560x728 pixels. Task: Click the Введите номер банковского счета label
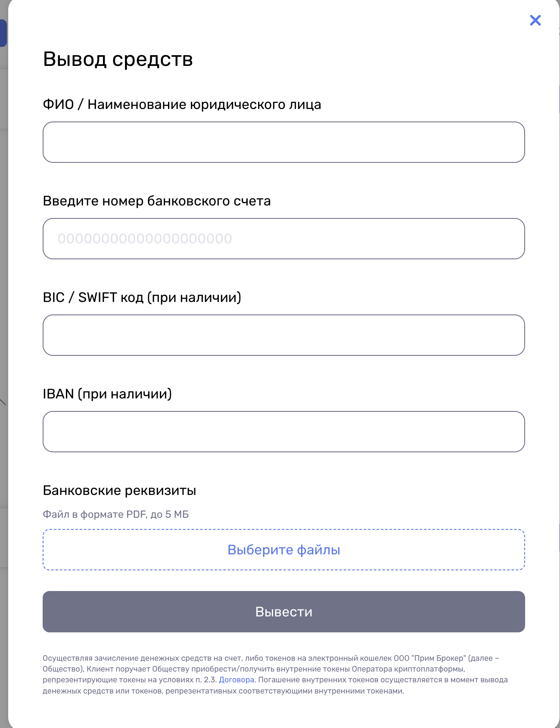(x=157, y=201)
